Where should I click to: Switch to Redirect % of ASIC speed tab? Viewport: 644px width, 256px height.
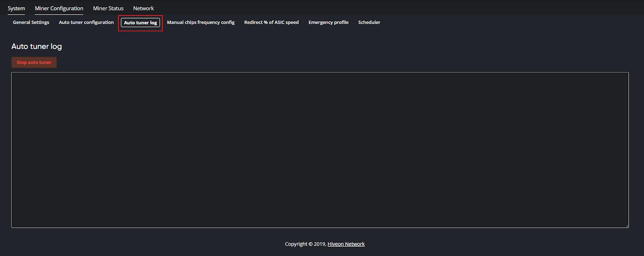click(x=271, y=23)
